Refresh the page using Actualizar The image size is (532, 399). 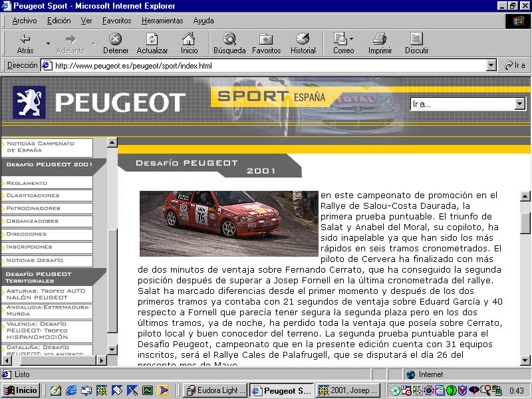[152, 43]
